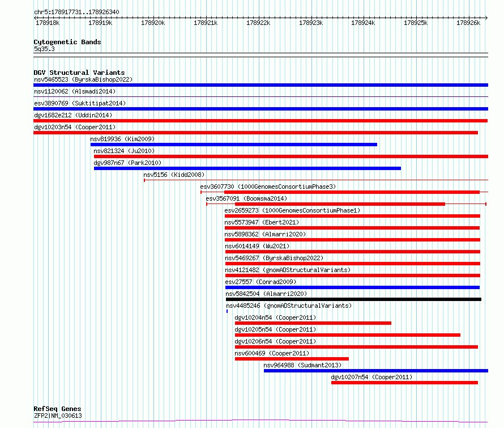Open dgv987n67 (Park2010) label
The image size is (504, 428).
(x=127, y=163)
